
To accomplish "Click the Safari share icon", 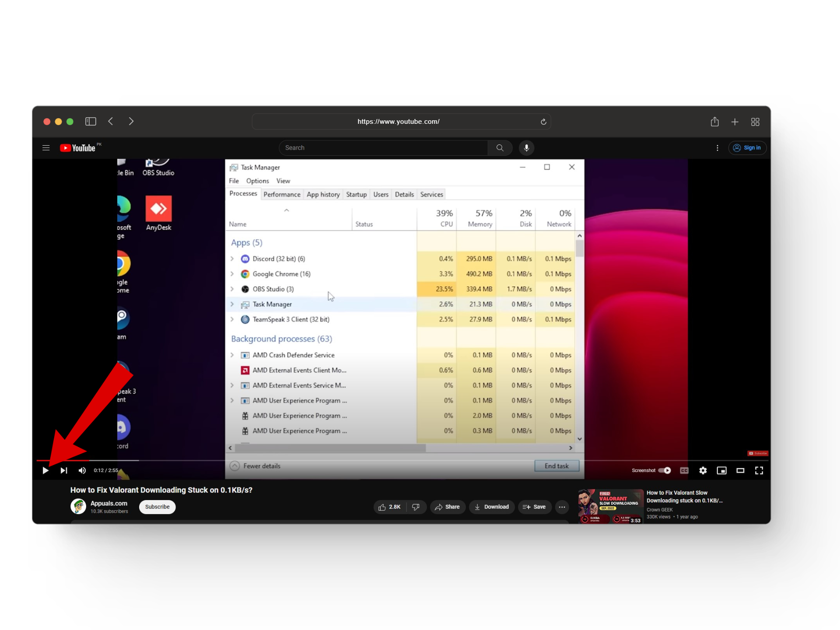I will tap(714, 122).
